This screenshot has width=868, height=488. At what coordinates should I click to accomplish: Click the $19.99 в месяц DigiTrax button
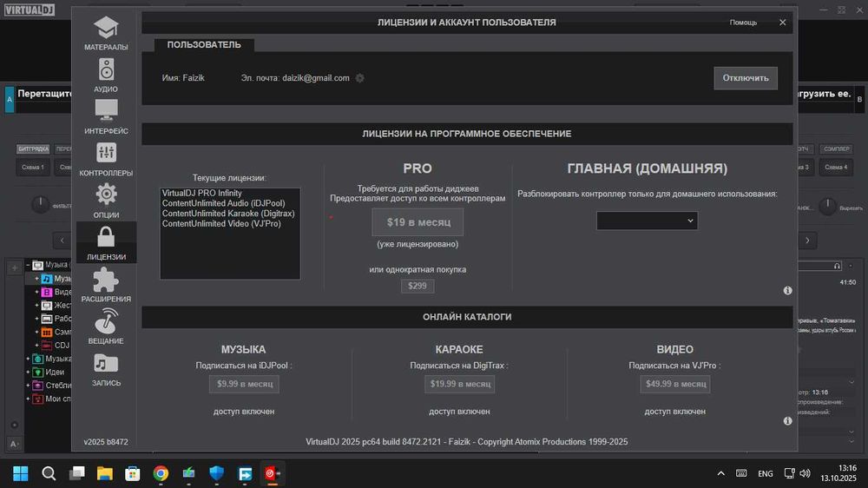click(459, 384)
